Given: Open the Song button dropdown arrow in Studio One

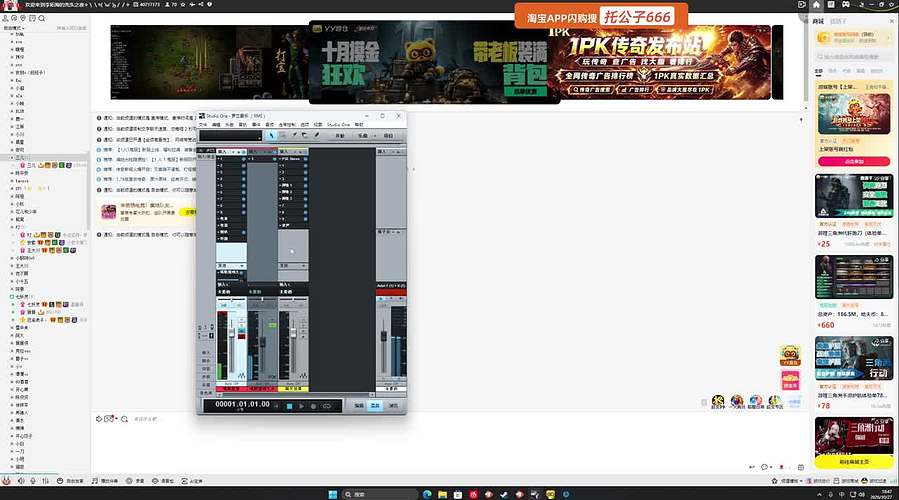Looking at the screenshot, I should tap(375, 136).
